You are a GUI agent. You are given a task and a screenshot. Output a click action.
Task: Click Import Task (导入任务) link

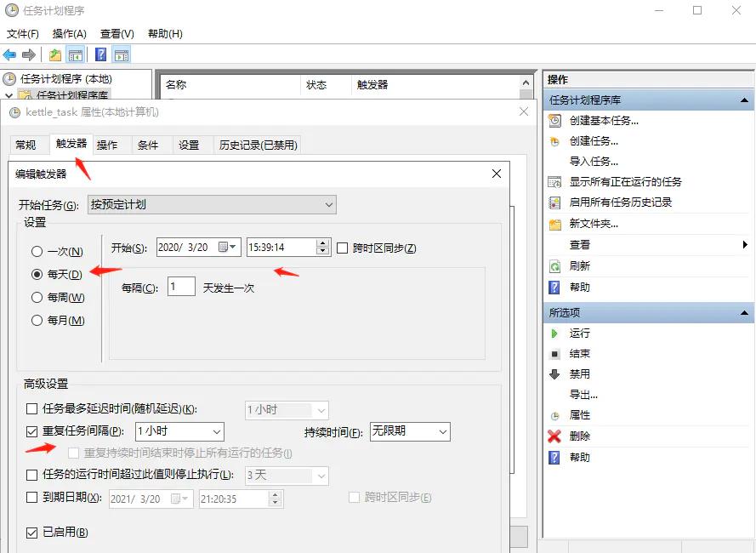pyautogui.click(x=594, y=162)
